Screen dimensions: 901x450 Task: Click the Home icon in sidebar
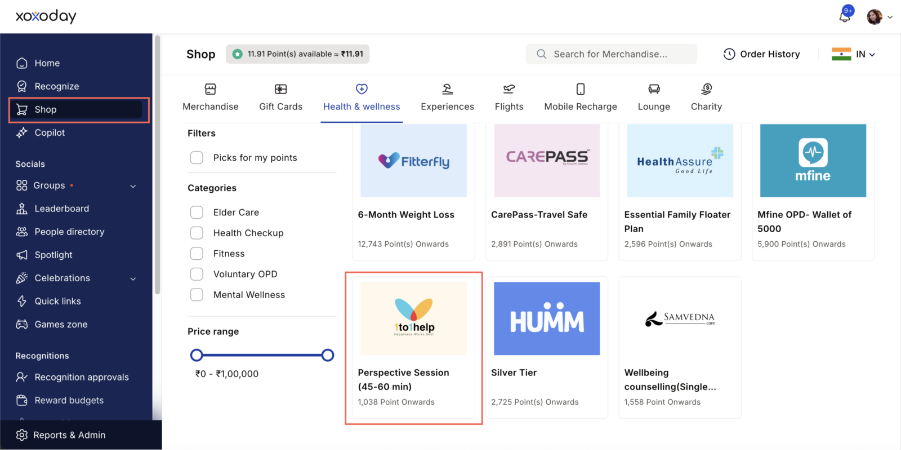[22, 63]
